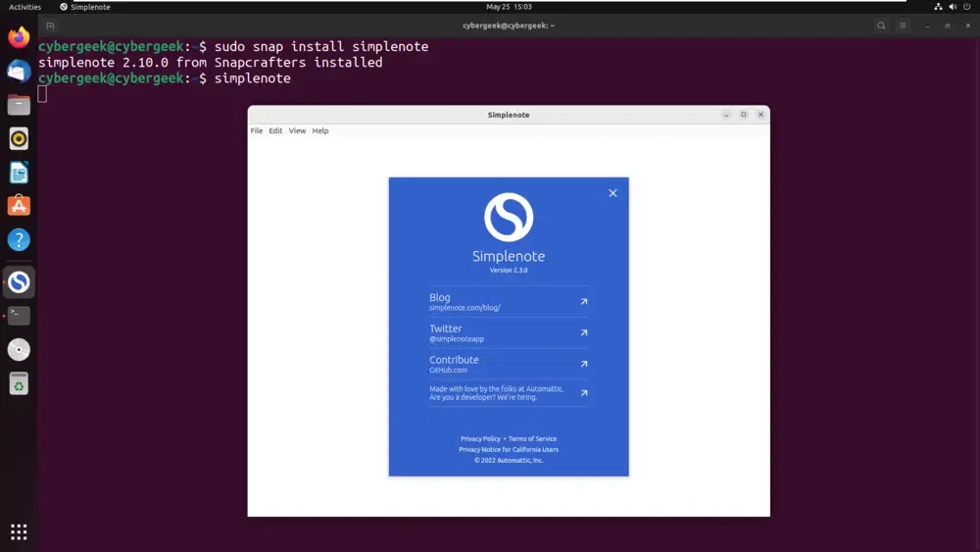Open the disc drive icon in dock
The height and width of the screenshot is (552, 980).
pyautogui.click(x=19, y=349)
